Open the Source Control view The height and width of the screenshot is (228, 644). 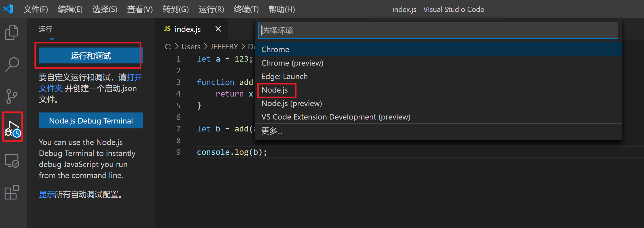click(12, 97)
